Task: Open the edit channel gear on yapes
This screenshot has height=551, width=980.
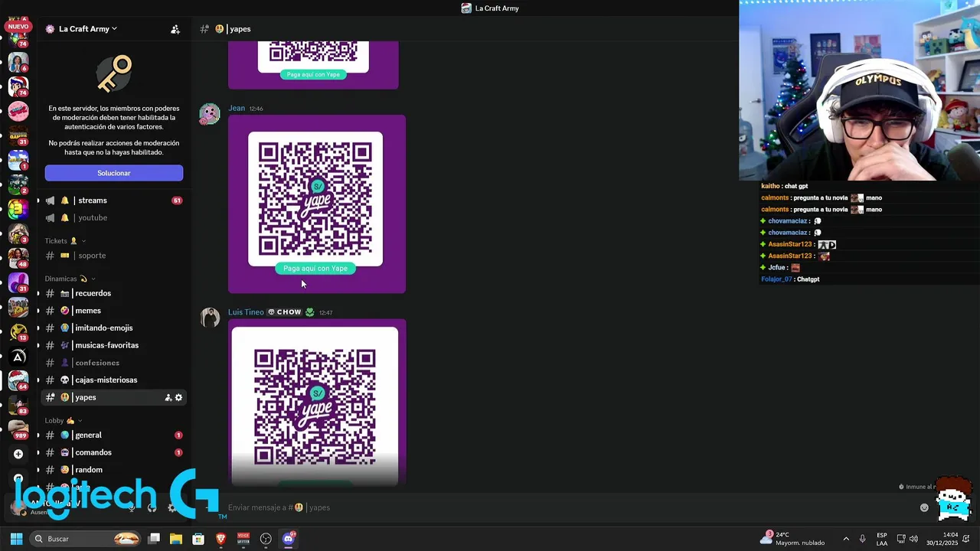Action: (x=179, y=397)
